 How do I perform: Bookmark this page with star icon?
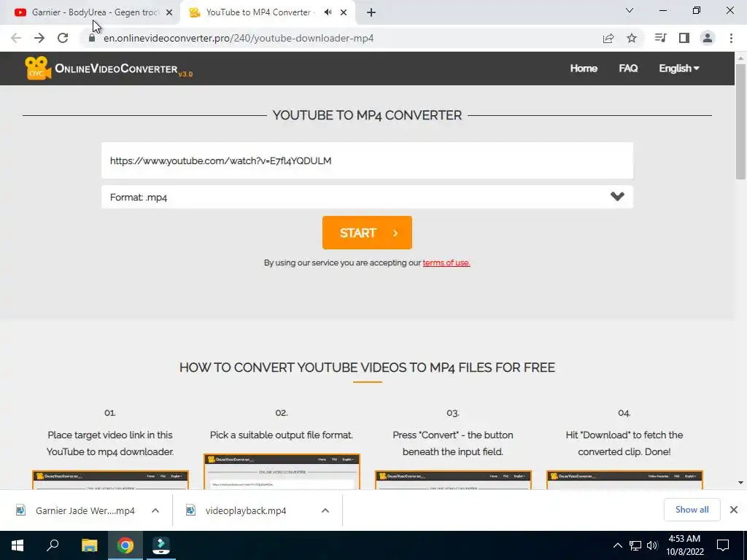632,38
